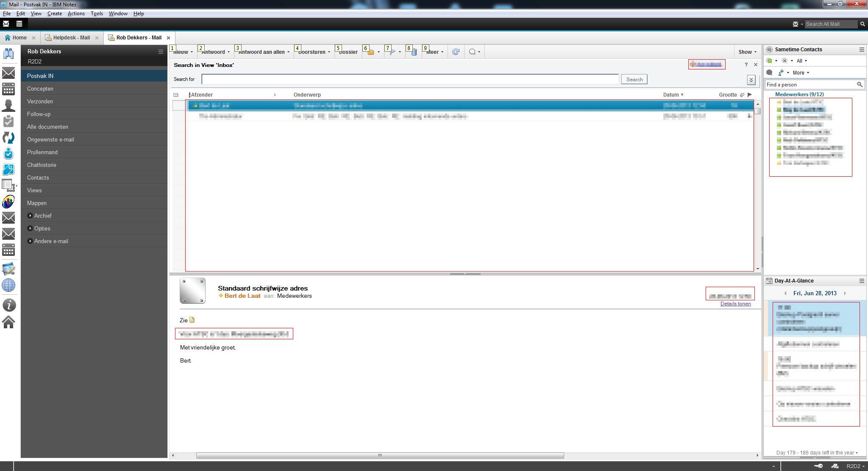868x471 pixels.
Task: Open the binoculars search icon in the sidebar
Action: click(x=8, y=54)
